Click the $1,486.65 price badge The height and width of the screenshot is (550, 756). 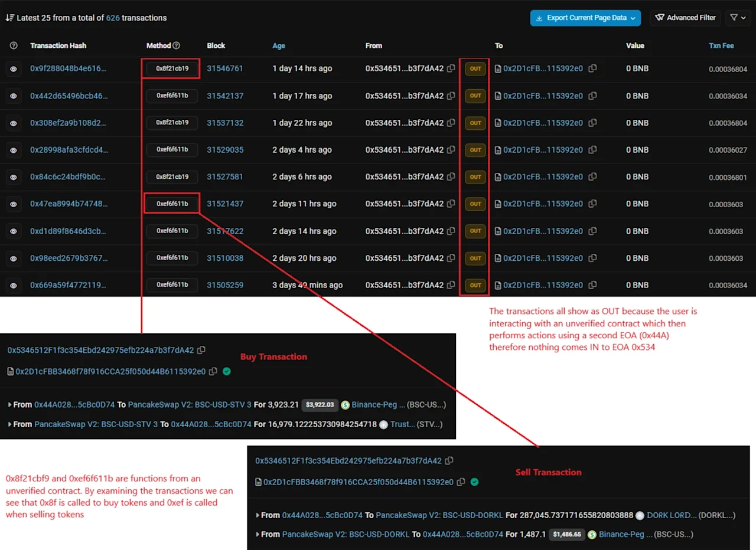tap(567, 534)
